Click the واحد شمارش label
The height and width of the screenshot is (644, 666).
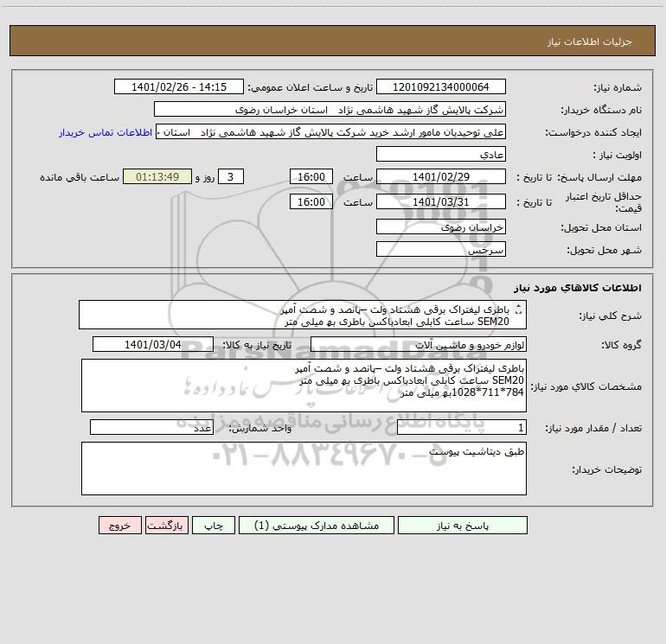[x=260, y=429]
